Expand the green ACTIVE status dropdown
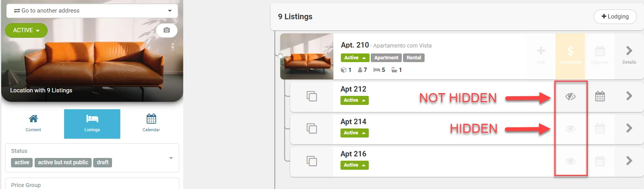This screenshot has height=189, width=644. click(26, 30)
